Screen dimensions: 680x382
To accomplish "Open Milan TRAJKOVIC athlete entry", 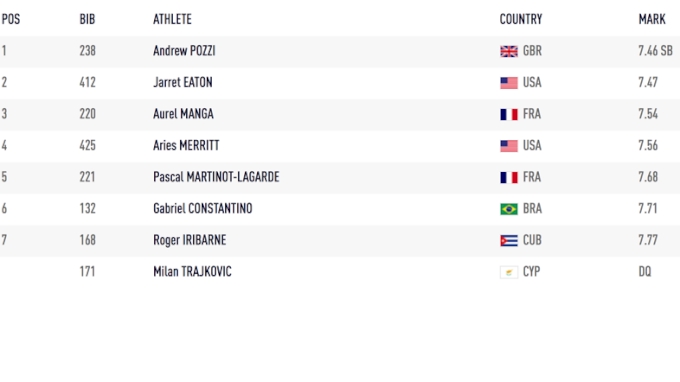I will point(192,271).
